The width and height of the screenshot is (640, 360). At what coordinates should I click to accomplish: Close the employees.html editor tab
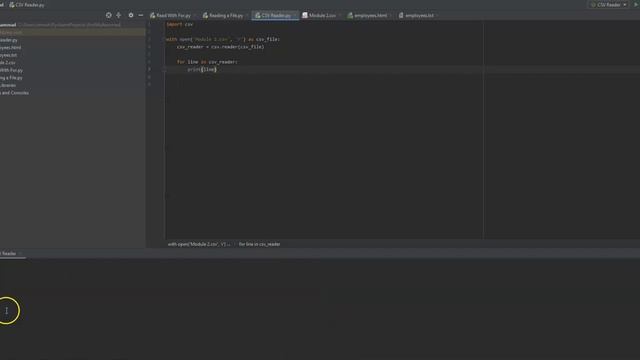[x=391, y=16]
